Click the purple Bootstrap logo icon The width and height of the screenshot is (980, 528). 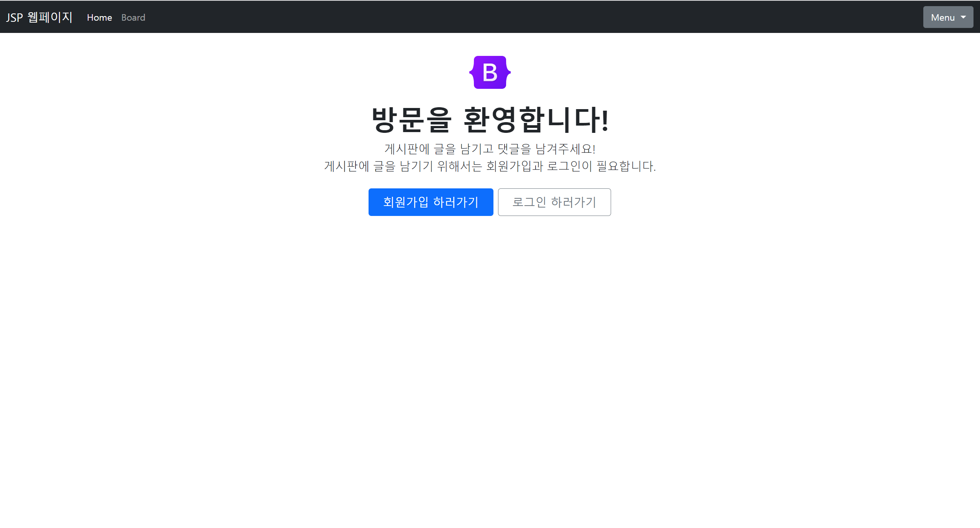[x=490, y=72]
